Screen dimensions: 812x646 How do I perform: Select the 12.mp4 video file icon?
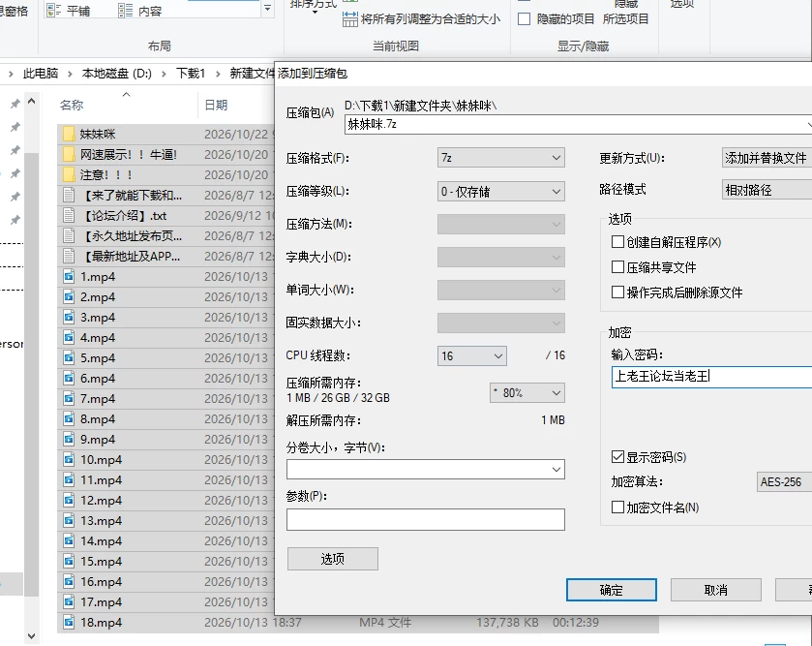click(x=69, y=501)
